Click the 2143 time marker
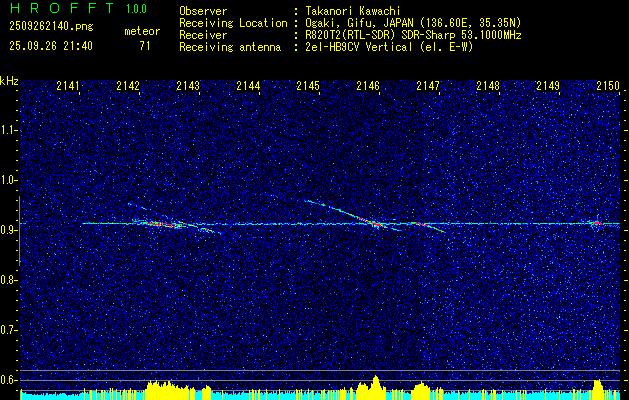This screenshot has width=629, height=400. coord(188,86)
